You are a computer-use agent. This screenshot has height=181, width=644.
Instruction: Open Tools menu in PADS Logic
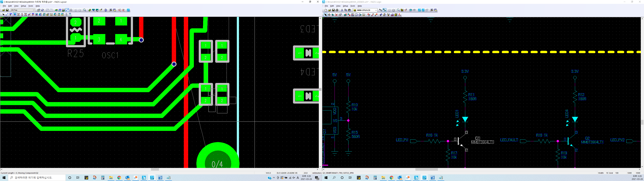pos(353,6)
